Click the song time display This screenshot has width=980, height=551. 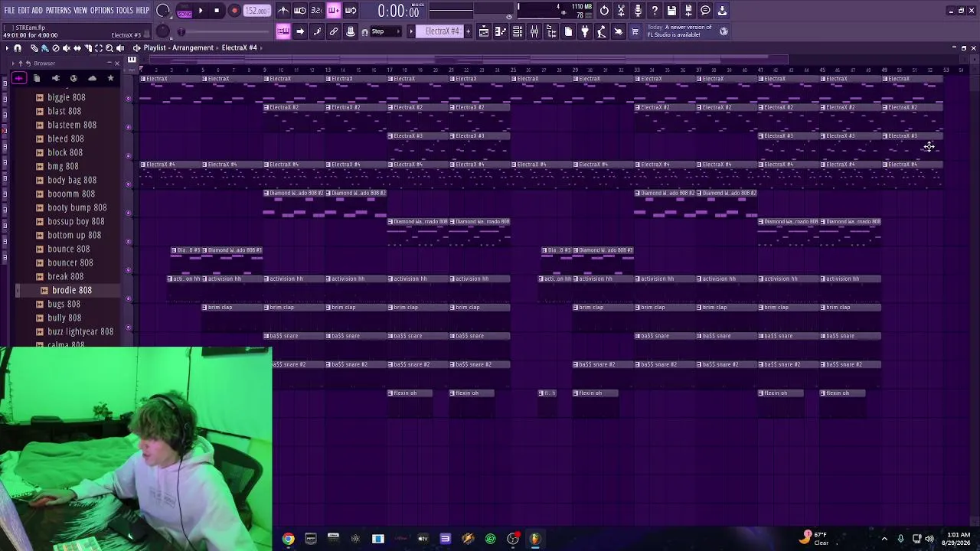pos(398,11)
